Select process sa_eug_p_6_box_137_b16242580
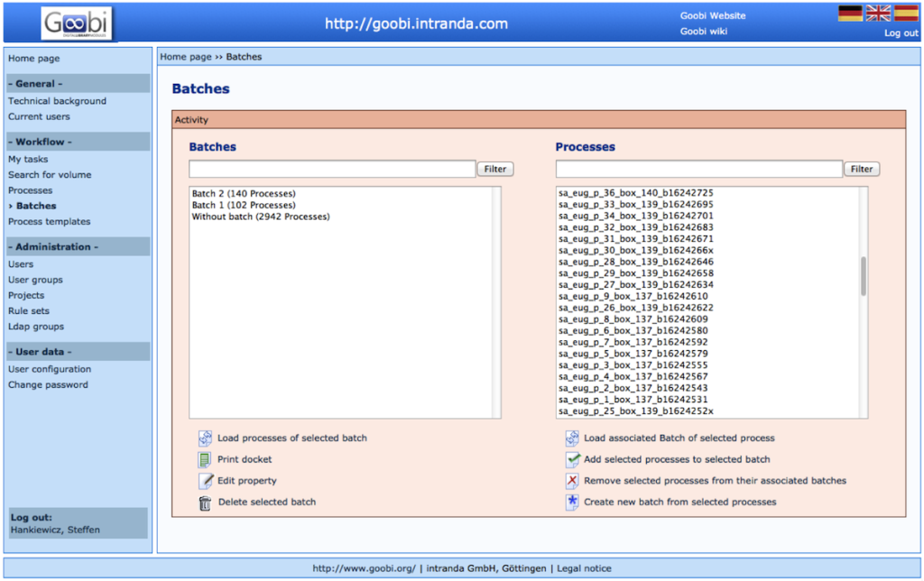Viewport: 924px width, 581px height. point(633,330)
